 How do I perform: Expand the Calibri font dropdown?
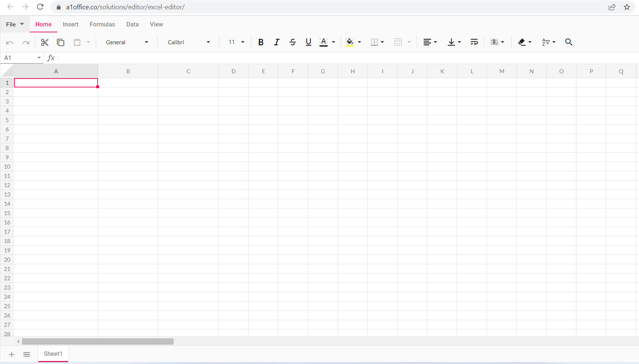pyautogui.click(x=209, y=42)
